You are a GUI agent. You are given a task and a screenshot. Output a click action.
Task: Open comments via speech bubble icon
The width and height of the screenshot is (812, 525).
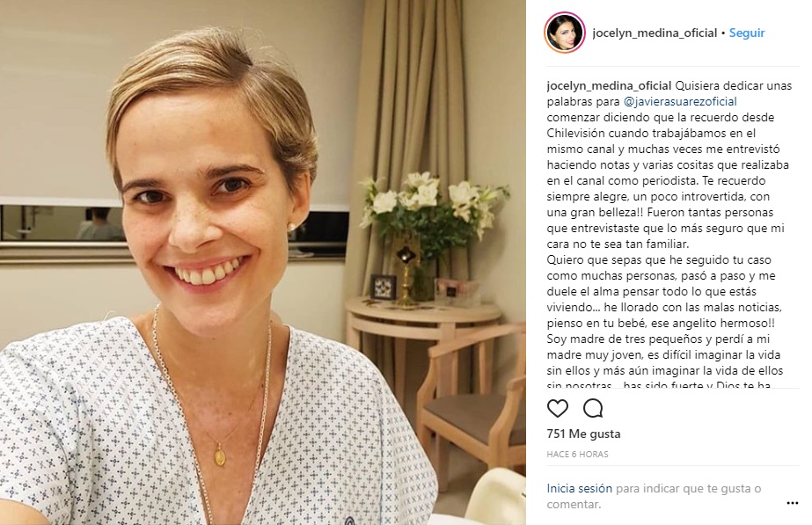[x=593, y=409]
